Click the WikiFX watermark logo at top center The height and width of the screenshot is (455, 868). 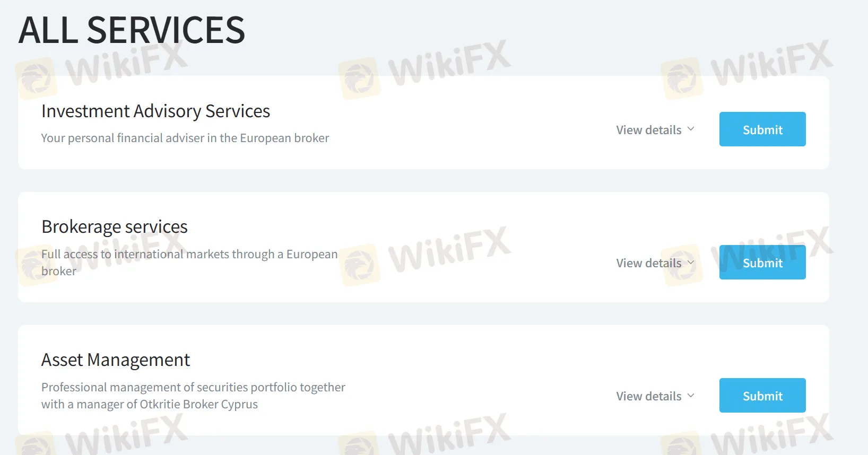425,69
